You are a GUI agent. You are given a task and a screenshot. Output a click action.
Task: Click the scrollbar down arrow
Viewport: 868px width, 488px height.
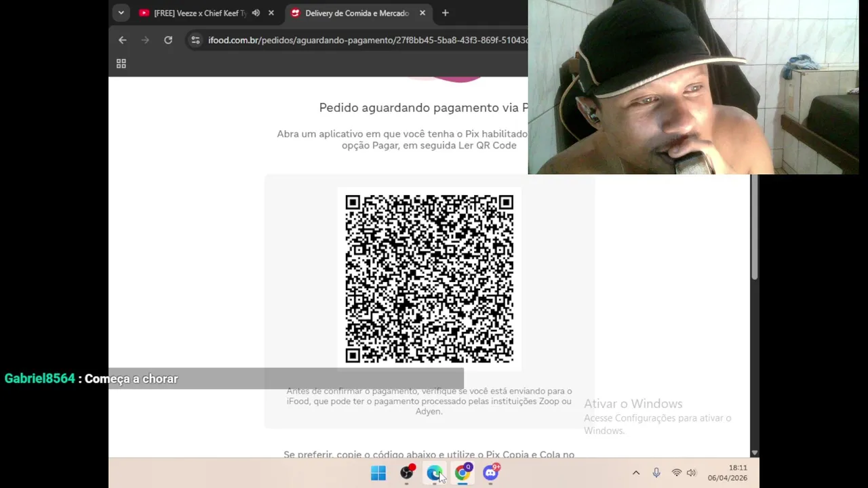(754, 452)
